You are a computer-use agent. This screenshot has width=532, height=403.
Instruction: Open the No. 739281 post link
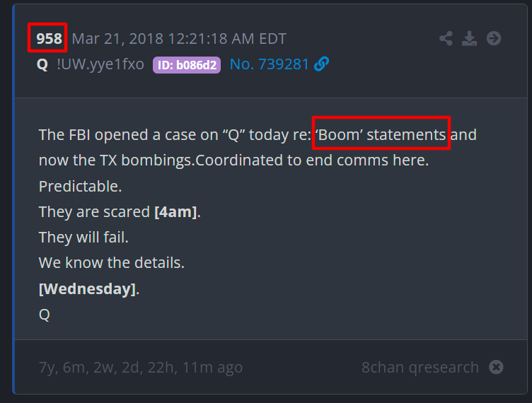click(x=270, y=64)
